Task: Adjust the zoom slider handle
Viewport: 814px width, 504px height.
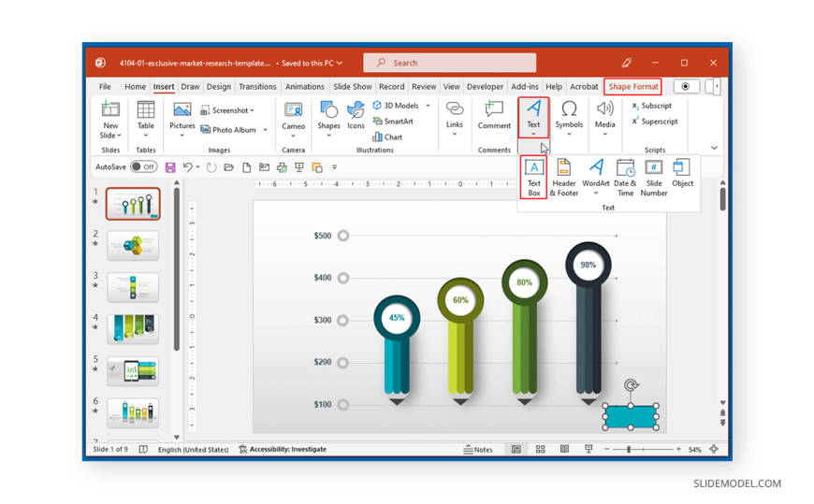Action: tap(629, 449)
